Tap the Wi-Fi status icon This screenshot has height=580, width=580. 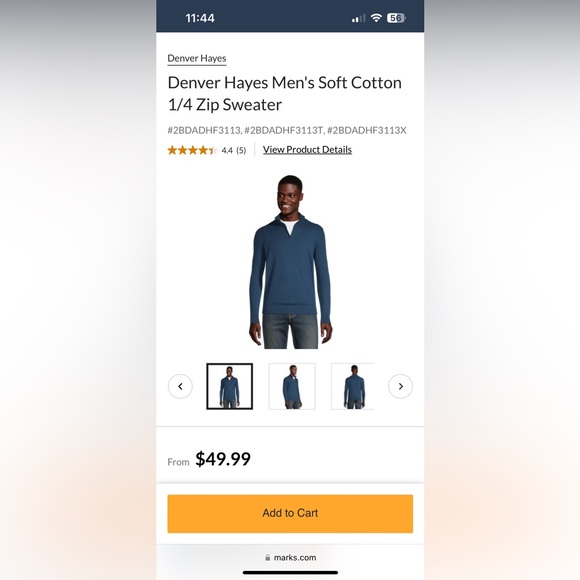(x=376, y=18)
